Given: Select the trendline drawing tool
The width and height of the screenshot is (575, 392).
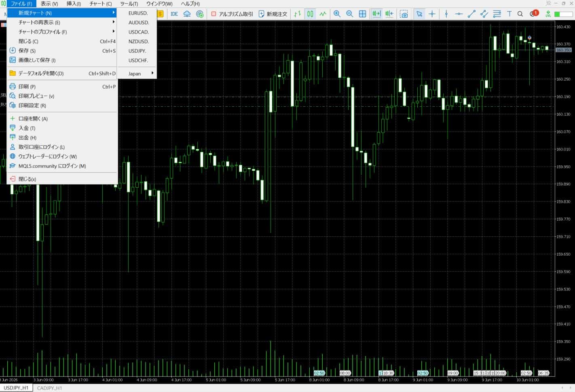Looking at the screenshot, I should click(471, 14).
